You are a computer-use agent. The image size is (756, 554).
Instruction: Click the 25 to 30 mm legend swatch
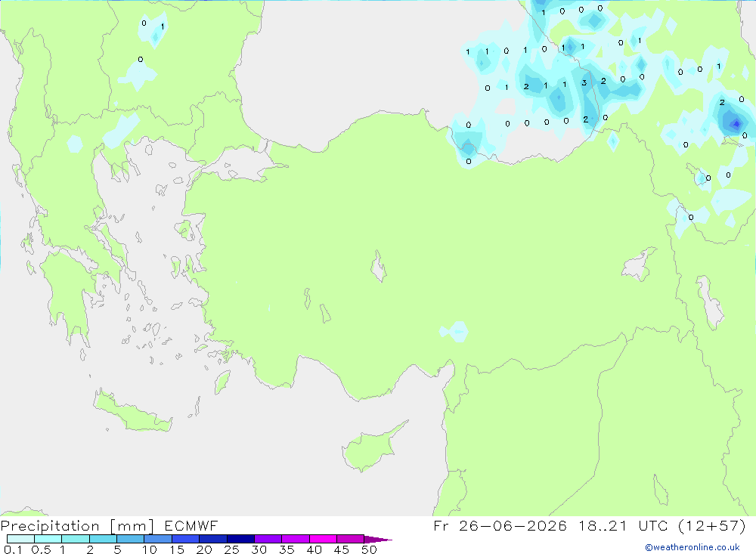point(240,539)
